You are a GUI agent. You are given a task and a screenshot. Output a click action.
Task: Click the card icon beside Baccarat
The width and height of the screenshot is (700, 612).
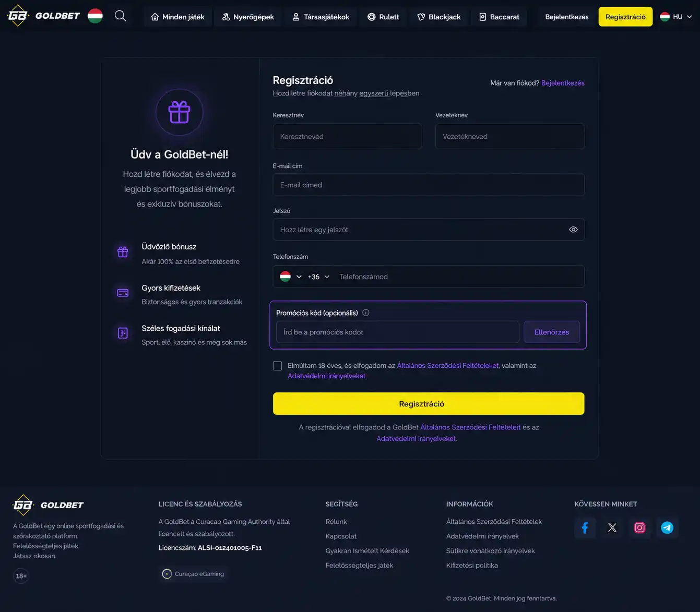tap(483, 17)
